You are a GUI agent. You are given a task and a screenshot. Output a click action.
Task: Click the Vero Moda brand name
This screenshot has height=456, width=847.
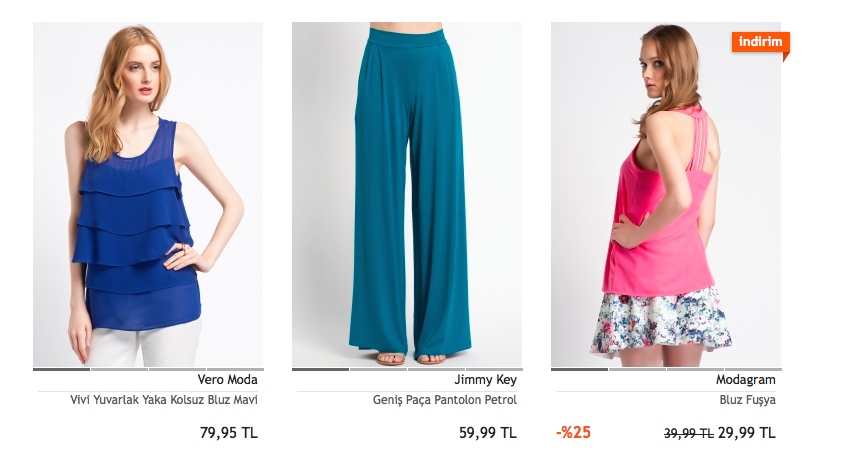click(x=227, y=380)
